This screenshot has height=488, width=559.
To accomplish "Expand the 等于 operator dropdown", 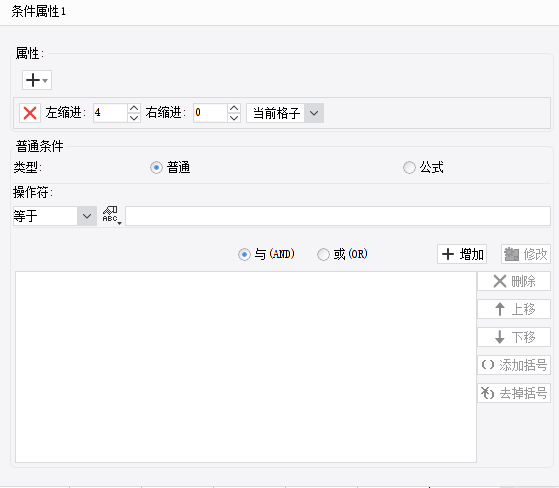I will click(55, 216).
